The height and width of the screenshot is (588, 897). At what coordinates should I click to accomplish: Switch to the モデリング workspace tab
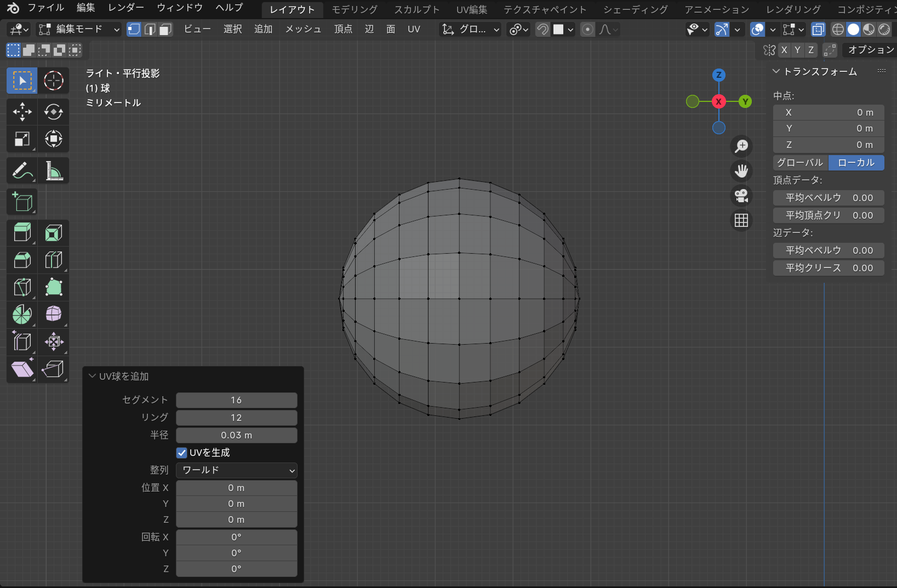click(x=355, y=9)
